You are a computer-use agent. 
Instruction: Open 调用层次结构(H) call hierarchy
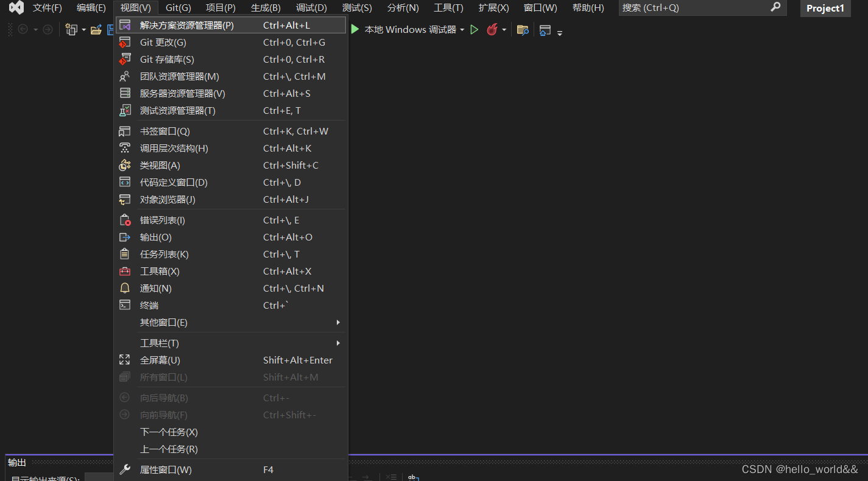[231, 148]
